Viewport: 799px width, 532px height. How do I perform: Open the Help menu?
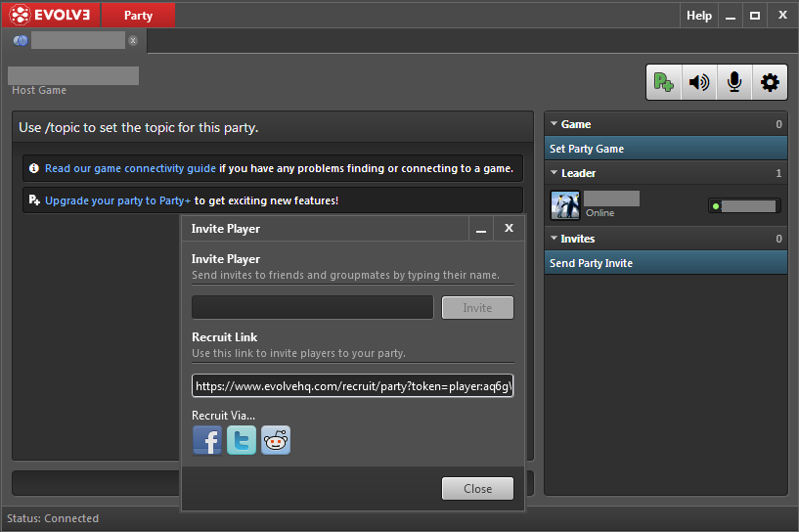pos(698,16)
